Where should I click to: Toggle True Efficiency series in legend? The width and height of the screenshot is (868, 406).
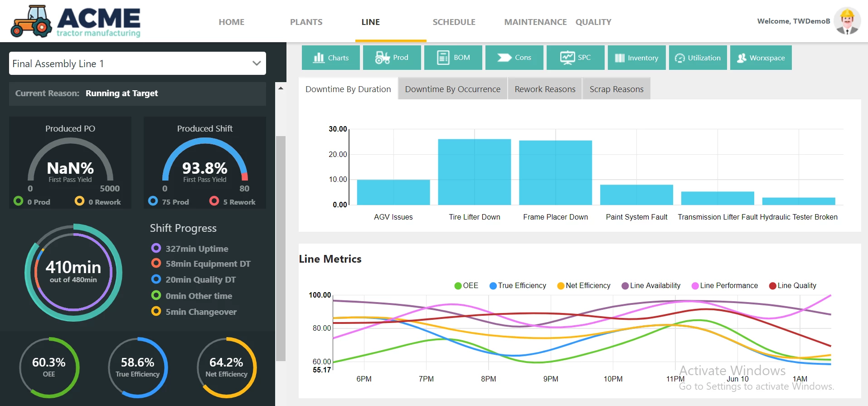pyautogui.click(x=518, y=285)
